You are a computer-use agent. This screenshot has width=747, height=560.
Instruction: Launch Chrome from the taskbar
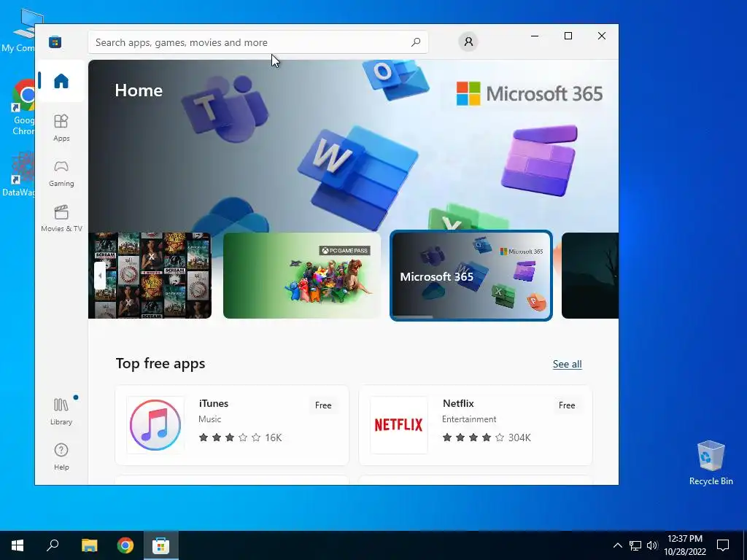pos(125,545)
